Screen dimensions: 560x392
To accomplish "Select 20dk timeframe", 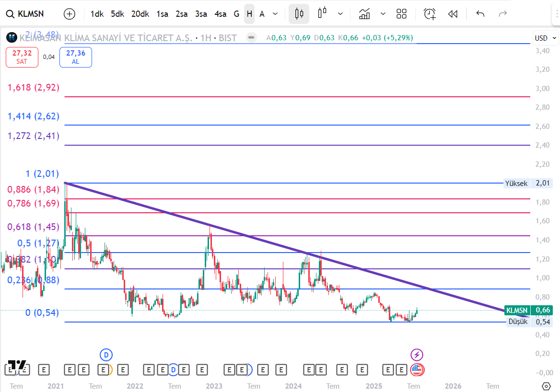I will [140, 14].
